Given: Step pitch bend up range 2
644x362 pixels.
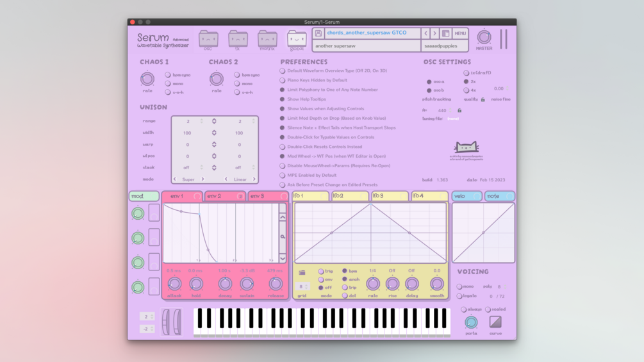Looking at the screenshot, I should [152, 317].
